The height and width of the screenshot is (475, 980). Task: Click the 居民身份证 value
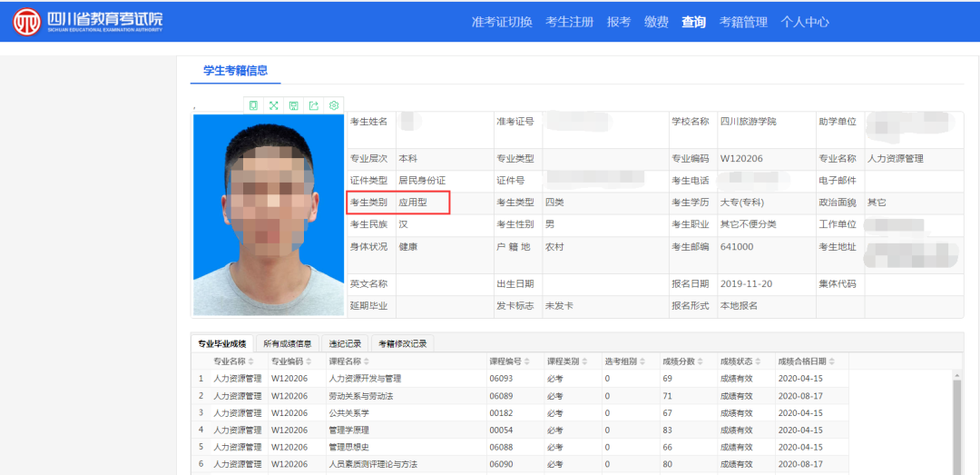(x=422, y=181)
